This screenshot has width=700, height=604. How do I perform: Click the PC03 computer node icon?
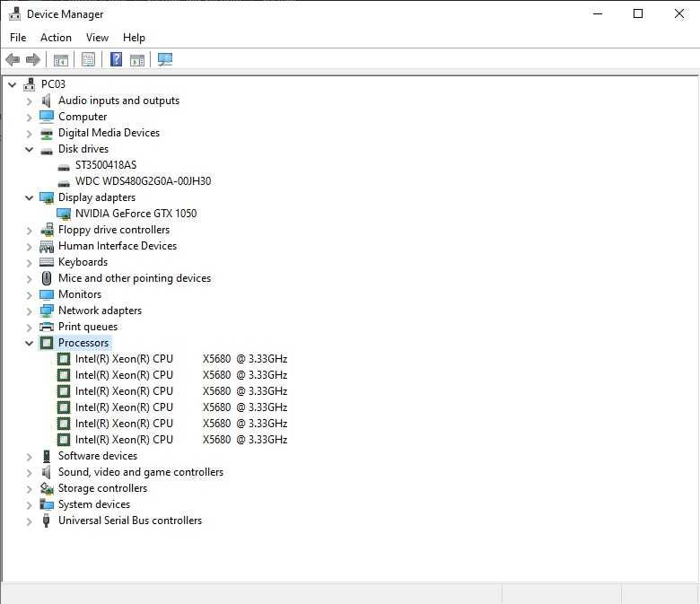[30, 84]
